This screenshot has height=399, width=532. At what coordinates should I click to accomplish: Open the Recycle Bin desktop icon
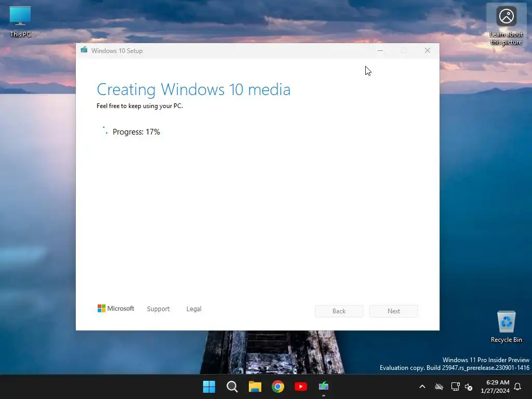(506, 327)
